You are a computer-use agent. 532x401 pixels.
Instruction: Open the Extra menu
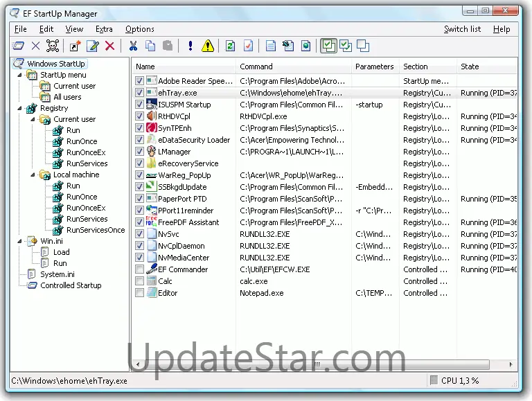[x=104, y=29]
